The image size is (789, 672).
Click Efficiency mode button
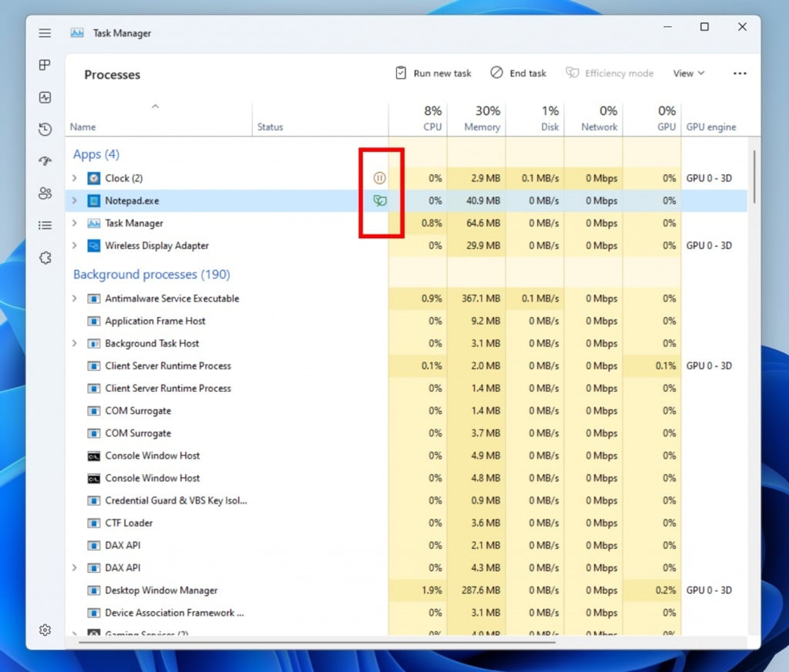609,73
